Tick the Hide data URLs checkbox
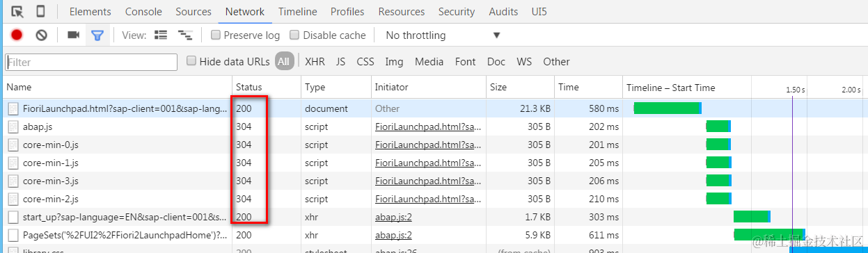Screen dimensions: 868x253 pyautogui.click(x=191, y=61)
